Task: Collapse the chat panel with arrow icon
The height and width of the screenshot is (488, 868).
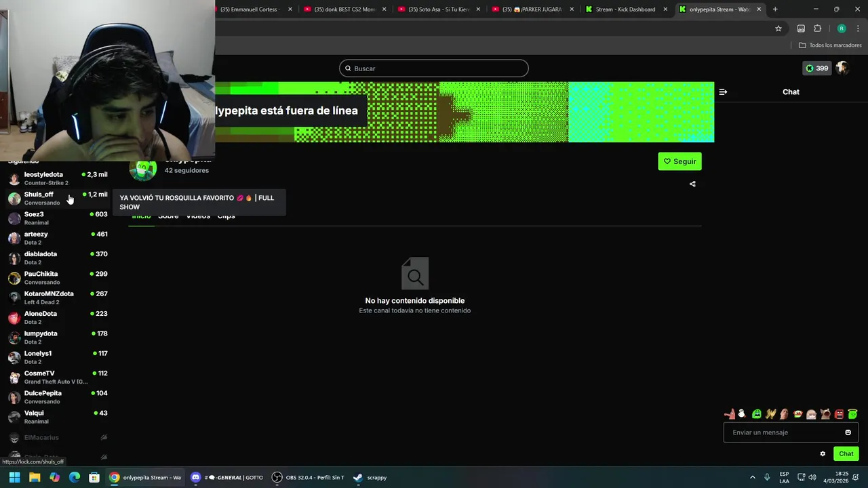Action: [x=723, y=91]
